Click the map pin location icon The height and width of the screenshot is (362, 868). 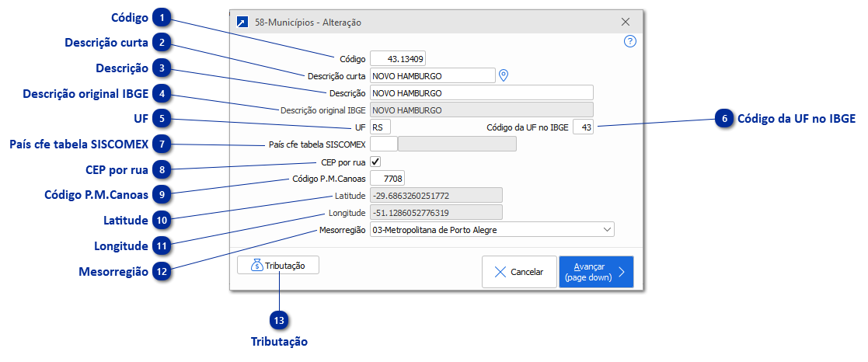coord(504,75)
